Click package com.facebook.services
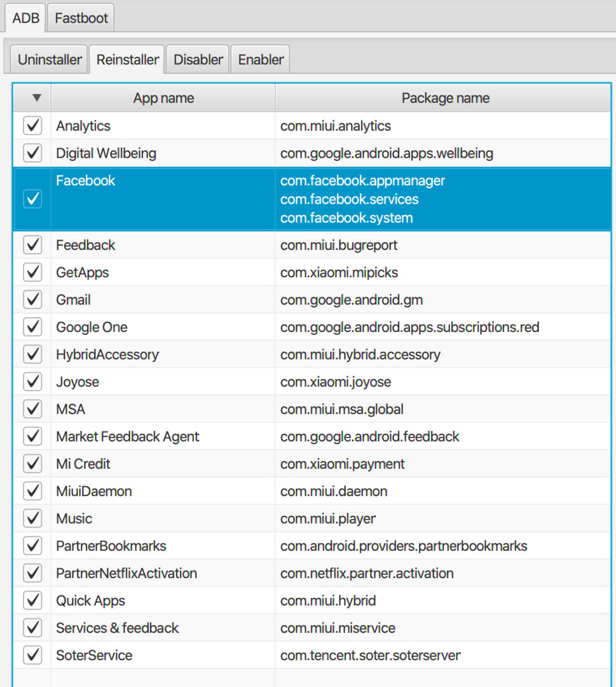This screenshot has height=687, width=616. (x=350, y=199)
